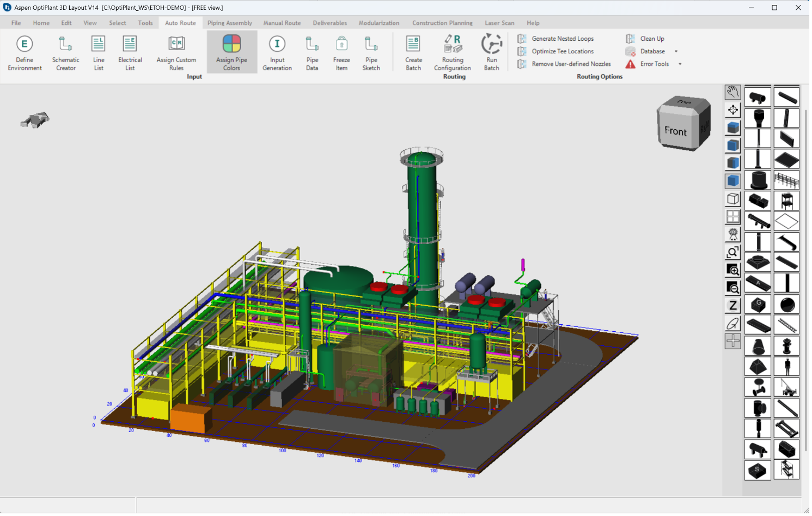Screen dimensions: 812x516
Task: Click the small model thumbnail at top left
Action: coord(35,120)
